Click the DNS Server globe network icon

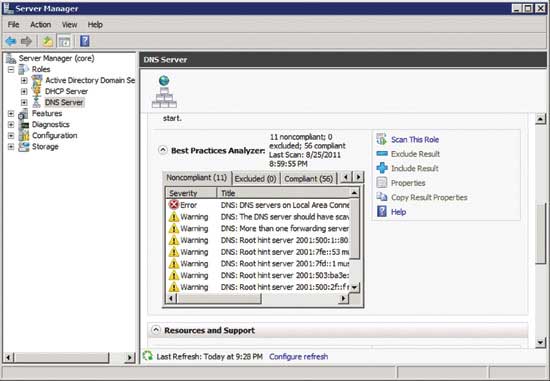(164, 91)
